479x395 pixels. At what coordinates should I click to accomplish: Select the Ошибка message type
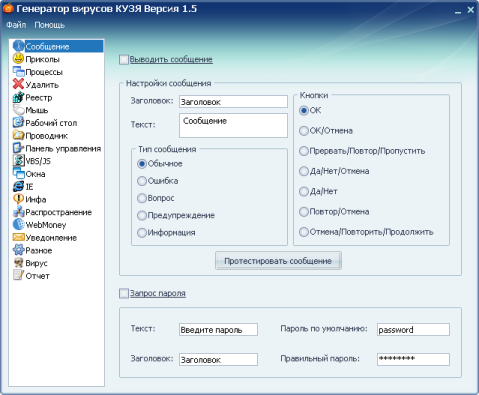(142, 181)
